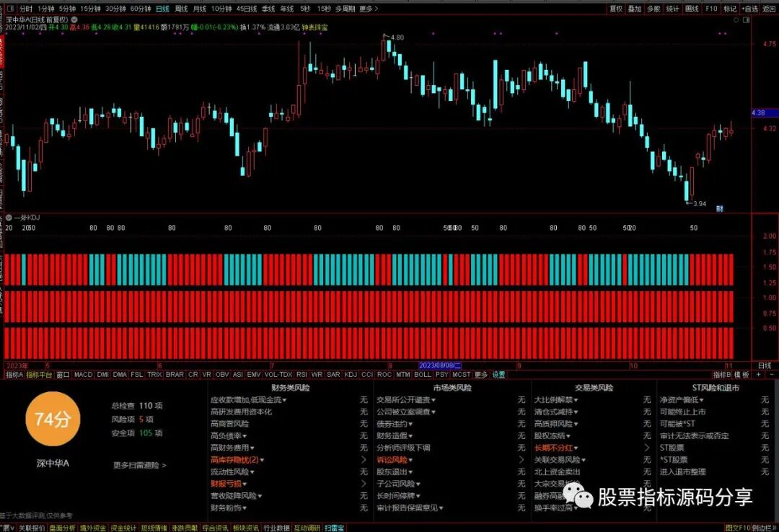Expand 净资产偏低 dropdown

(682, 400)
